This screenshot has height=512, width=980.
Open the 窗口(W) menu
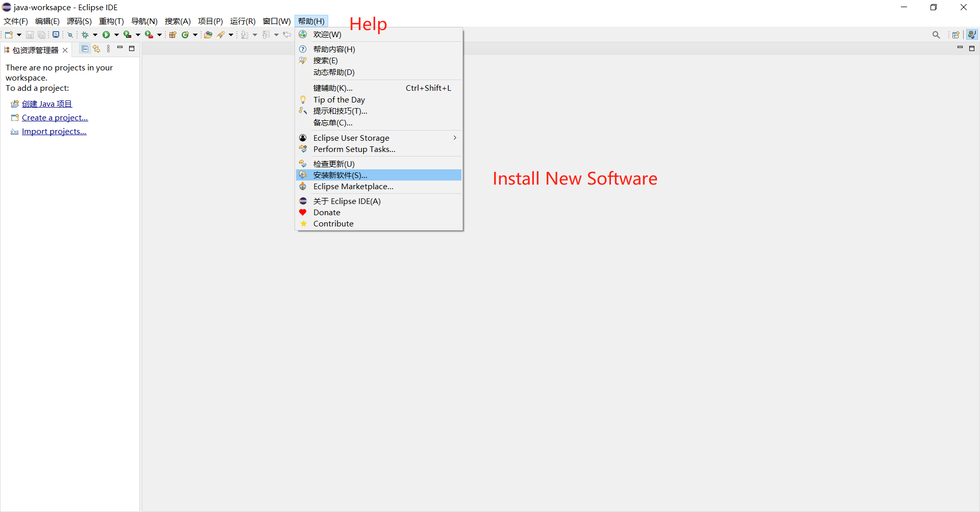[x=277, y=21]
